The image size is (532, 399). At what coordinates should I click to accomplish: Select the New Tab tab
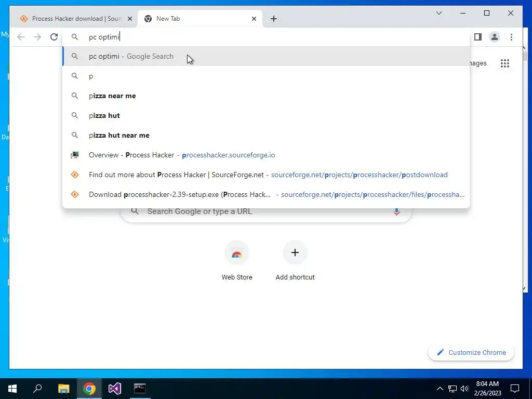pyautogui.click(x=200, y=19)
